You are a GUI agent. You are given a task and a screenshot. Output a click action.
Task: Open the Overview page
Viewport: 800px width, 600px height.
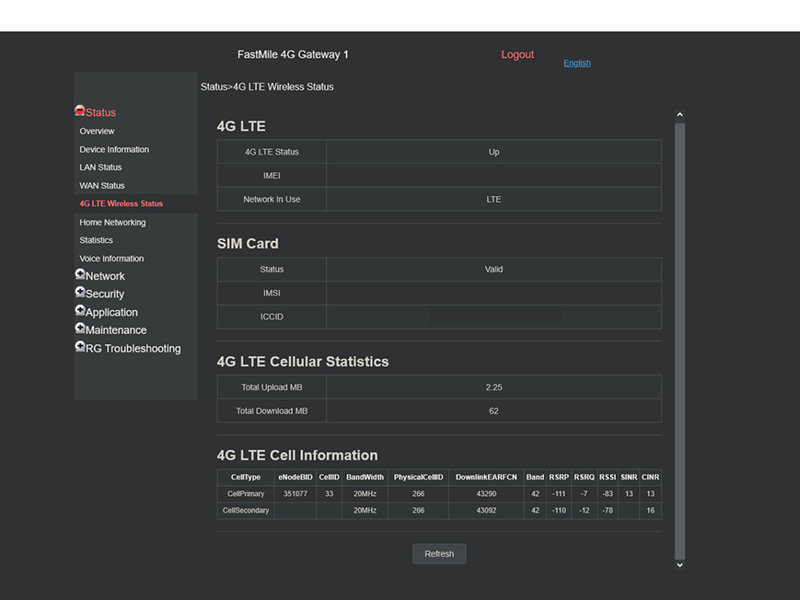[97, 131]
